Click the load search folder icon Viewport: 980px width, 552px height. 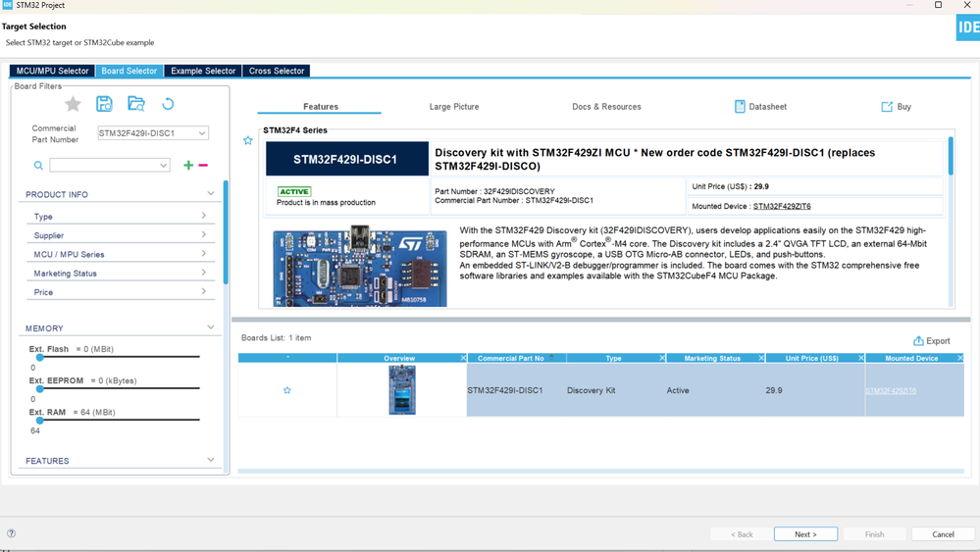coord(136,104)
